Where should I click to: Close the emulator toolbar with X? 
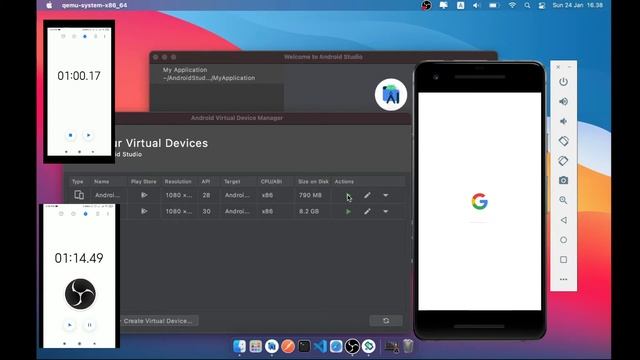(558, 67)
